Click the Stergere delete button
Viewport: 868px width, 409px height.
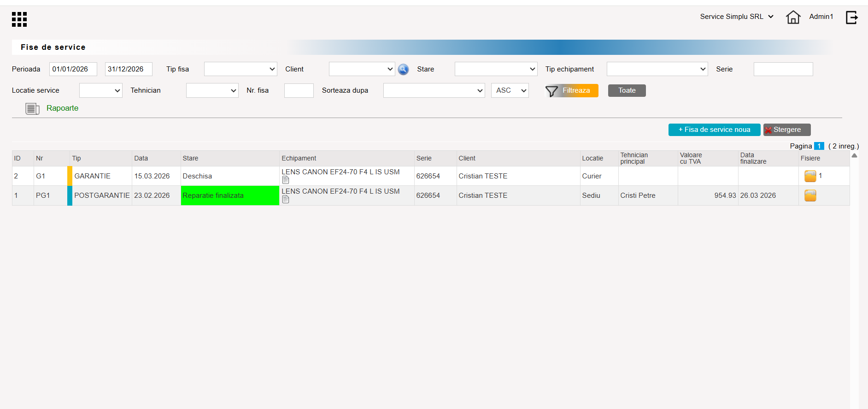pyautogui.click(x=787, y=130)
